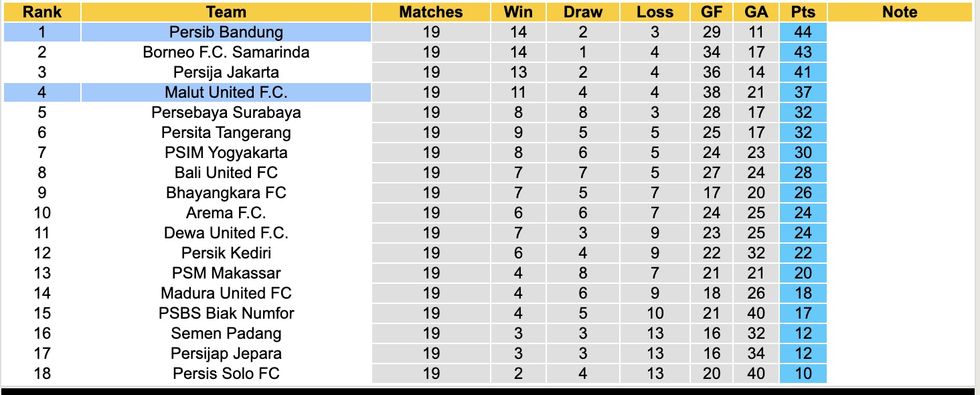The image size is (980, 395).
Task: Click Persebaya Surabaya team cell
Action: (226, 112)
